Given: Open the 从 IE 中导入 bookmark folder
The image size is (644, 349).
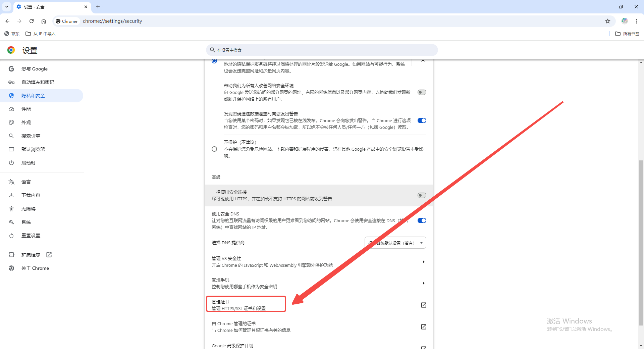Looking at the screenshot, I should (x=41, y=34).
